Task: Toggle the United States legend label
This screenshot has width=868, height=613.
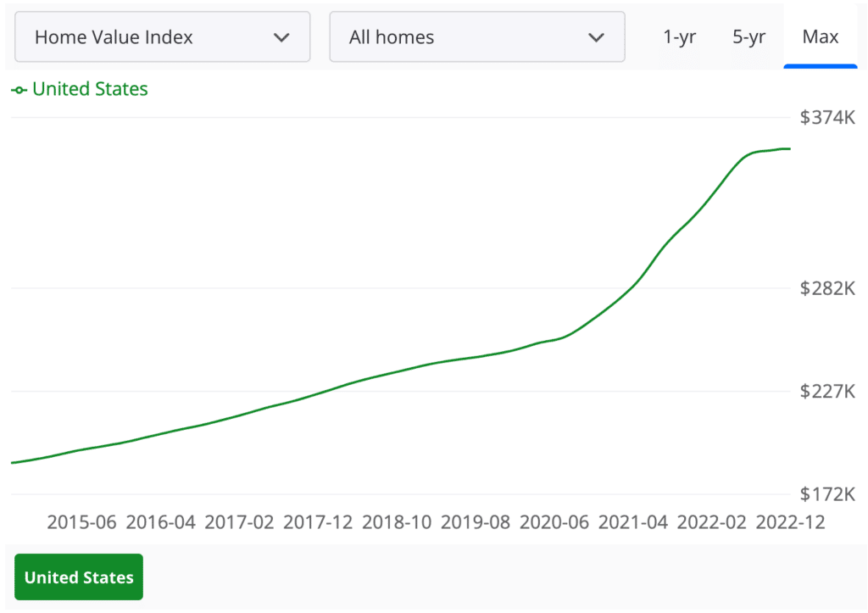Action: pyautogui.click(x=90, y=89)
